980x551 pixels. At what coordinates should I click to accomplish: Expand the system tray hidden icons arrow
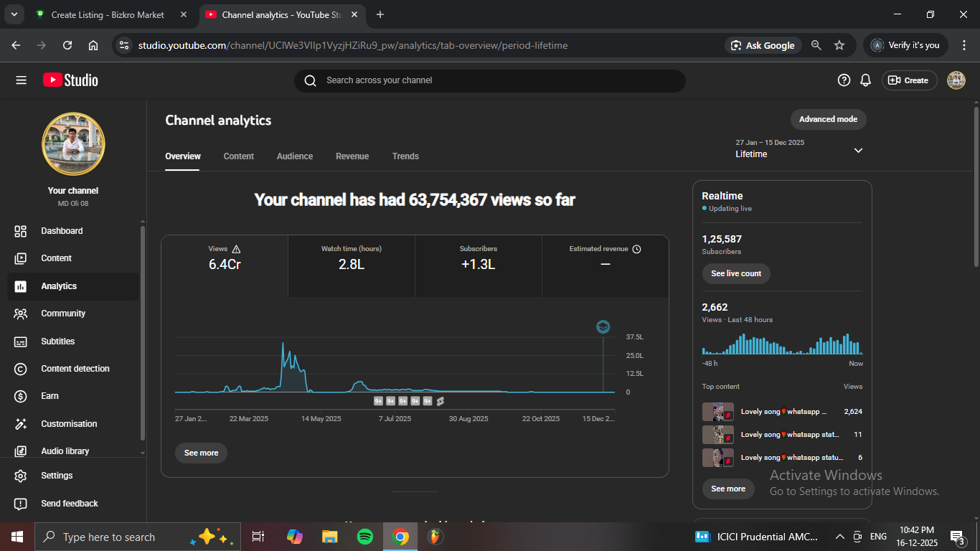(839, 537)
